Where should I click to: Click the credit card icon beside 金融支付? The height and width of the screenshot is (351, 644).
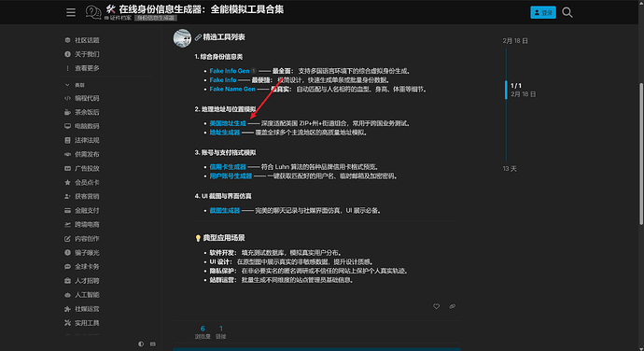[x=67, y=210]
